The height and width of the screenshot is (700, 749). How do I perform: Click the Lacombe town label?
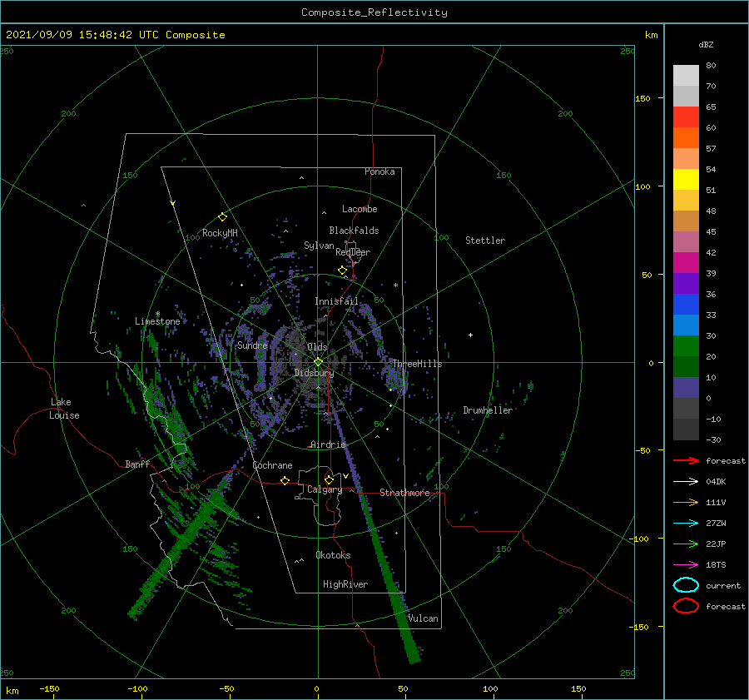tap(360, 209)
